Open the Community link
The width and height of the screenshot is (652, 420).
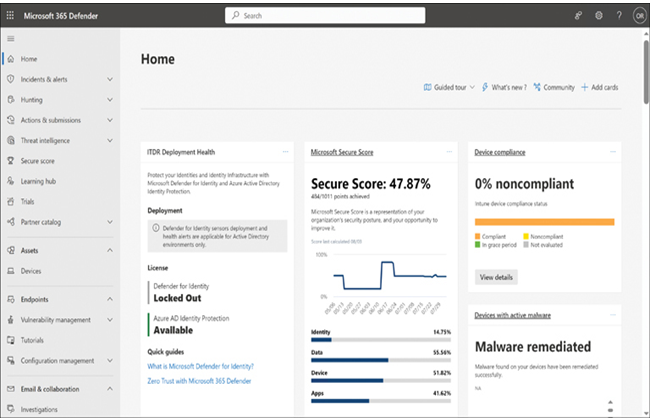tap(554, 87)
